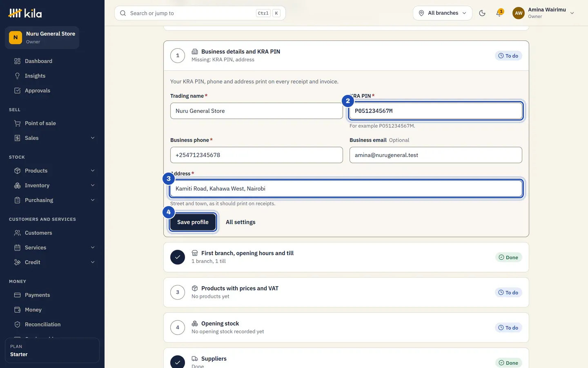588x368 pixels.
Task: Expand the Purchasing submenu chevron
Action: [x=93, y=200]
